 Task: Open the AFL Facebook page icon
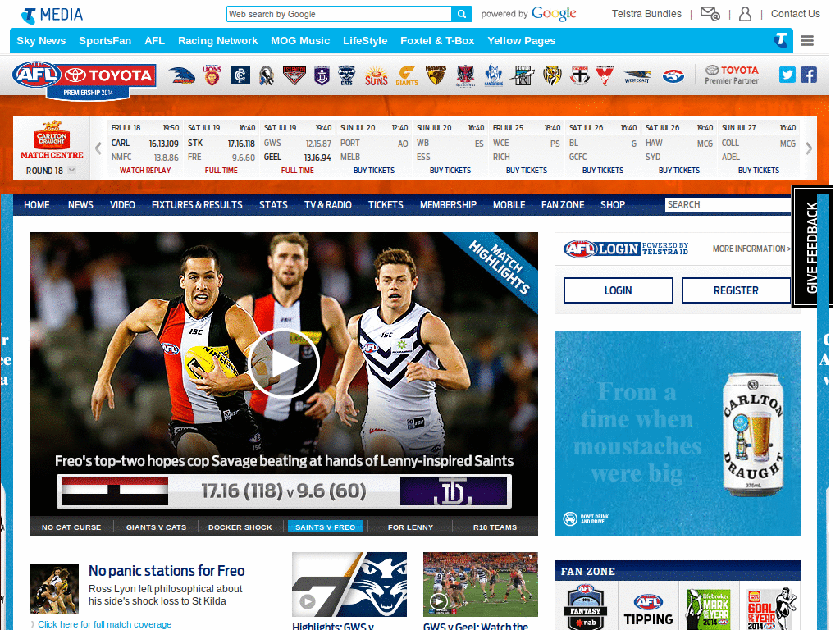(x=809, y=75)
